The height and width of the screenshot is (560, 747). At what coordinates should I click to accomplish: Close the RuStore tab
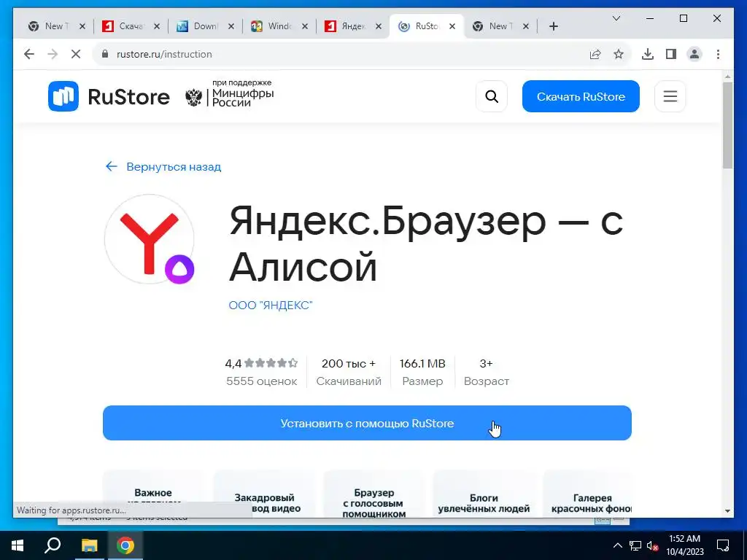pyautogui.click(x=452, y=26)
